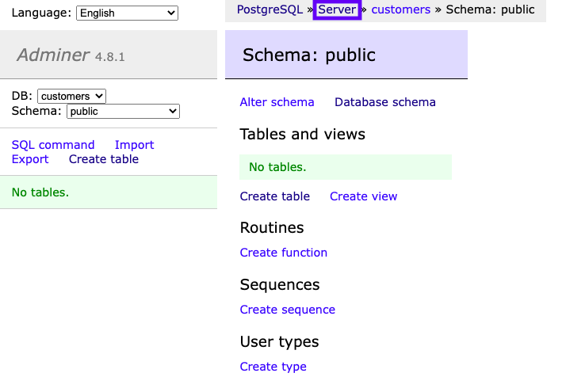Click the Create view link
This screenshot has height=392, width=566.
[363, 196]
